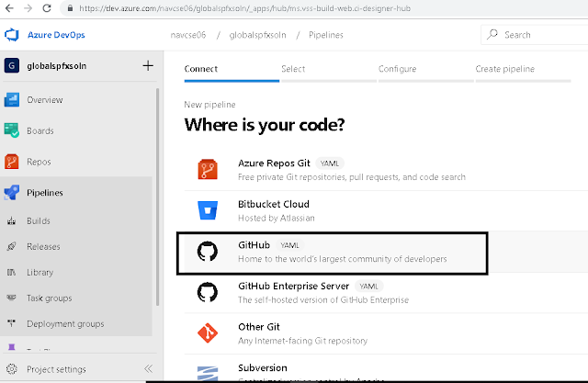
Task: Click the Boards sidebar icon
Action: (x=12, y=130)
